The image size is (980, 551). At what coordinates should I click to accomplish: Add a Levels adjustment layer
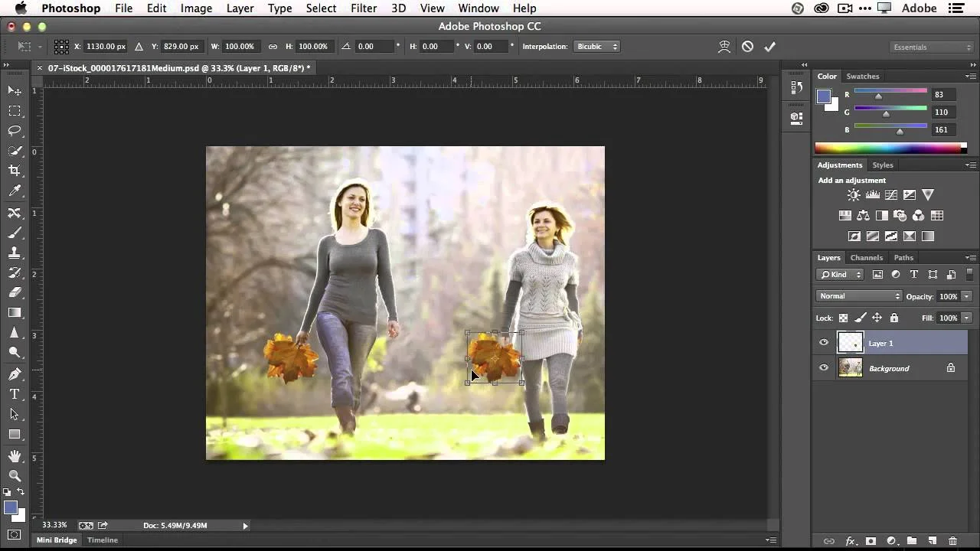coord(873,194)
